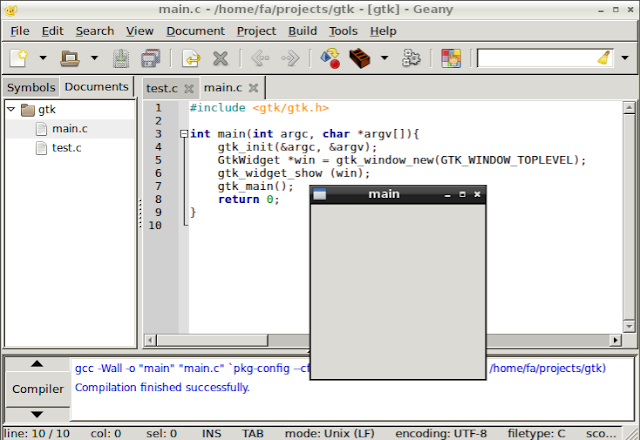Image resolution: width=640 pixels, height=440 pixels.
Task: Click encoding: UTF-8 in status bar
Action: coord(441,433)
